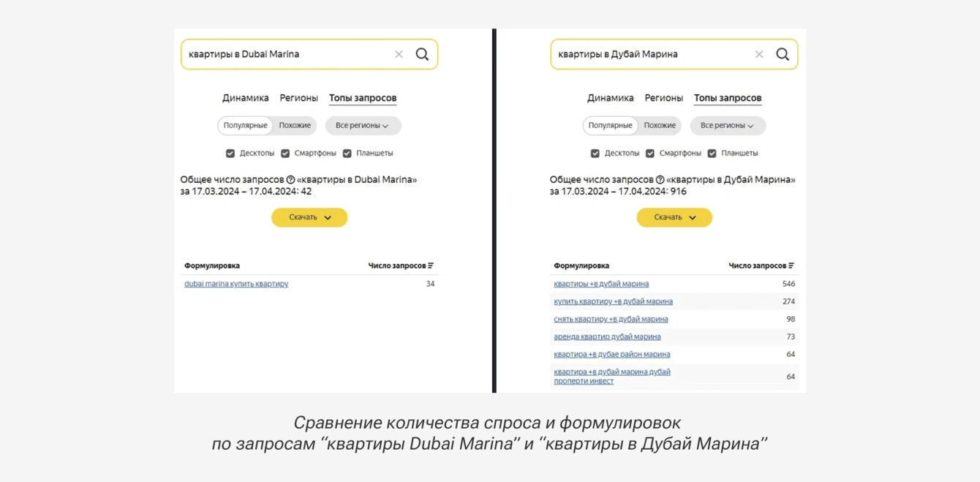Screen dimensions: 980x482
Task: Switch to Динамика tab in right panel
Action: pos(611,98)
